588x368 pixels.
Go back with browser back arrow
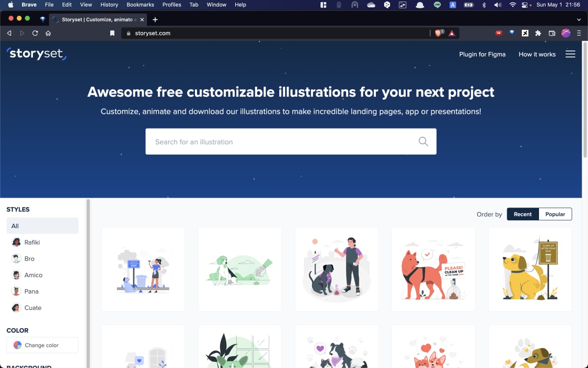pyautogui.click(x=9, y=33)
